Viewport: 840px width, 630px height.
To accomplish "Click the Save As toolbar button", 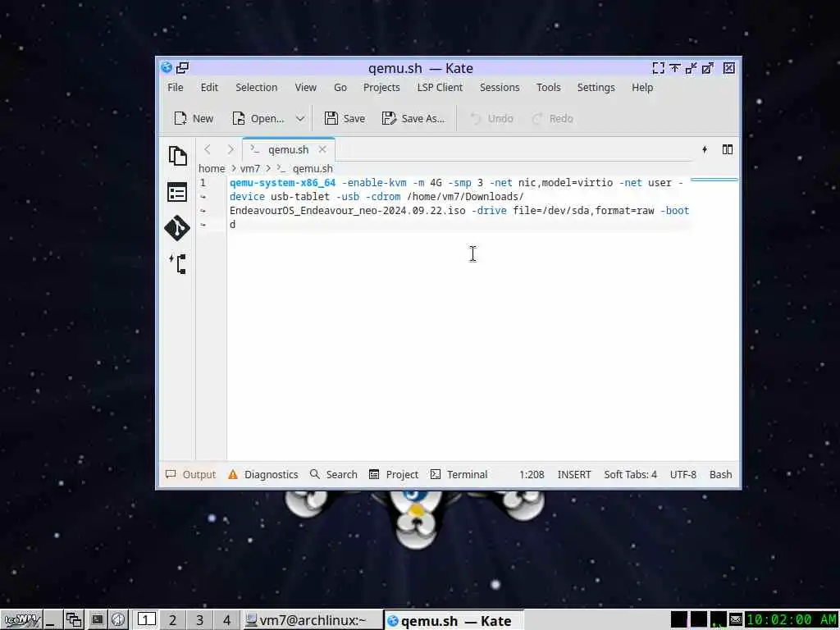I will click(x=413, y=118).
